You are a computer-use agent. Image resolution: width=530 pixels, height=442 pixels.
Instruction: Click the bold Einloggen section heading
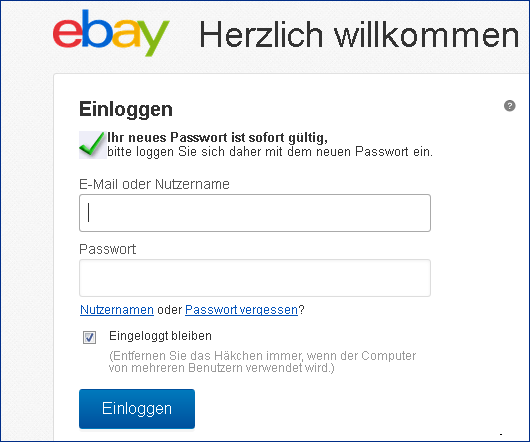point(126,109)
